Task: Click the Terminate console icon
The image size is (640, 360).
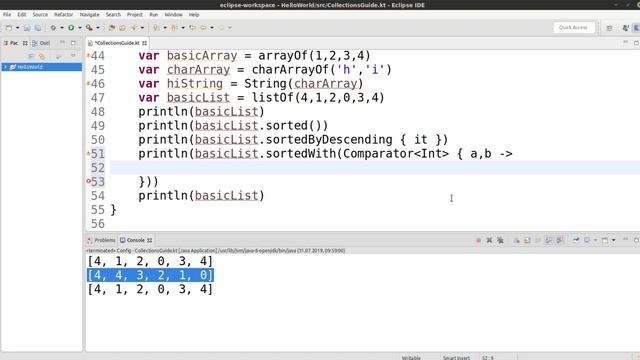Action: tap(478, 240)
